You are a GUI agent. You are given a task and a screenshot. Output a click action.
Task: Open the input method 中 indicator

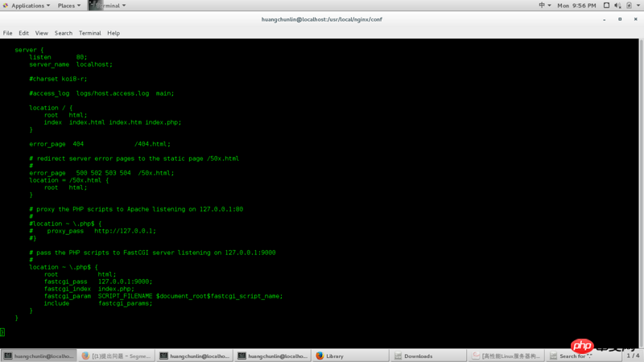point(545,6)
